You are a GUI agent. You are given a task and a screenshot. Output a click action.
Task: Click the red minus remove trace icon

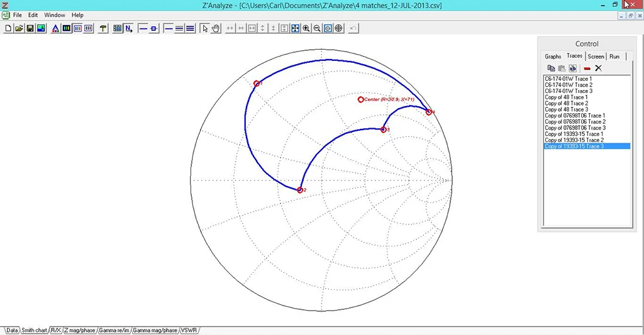[587, 69]
